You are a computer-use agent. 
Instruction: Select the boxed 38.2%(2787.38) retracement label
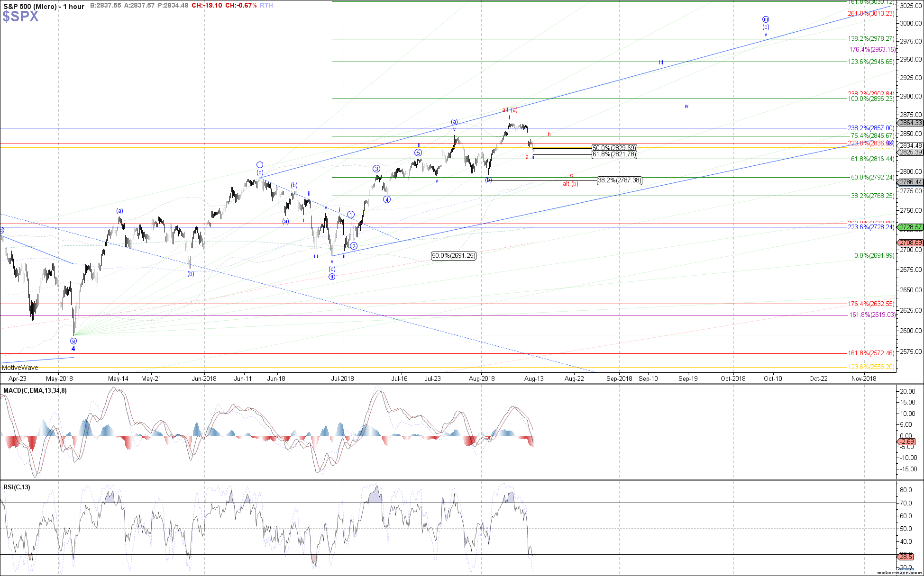click(620, 180)
